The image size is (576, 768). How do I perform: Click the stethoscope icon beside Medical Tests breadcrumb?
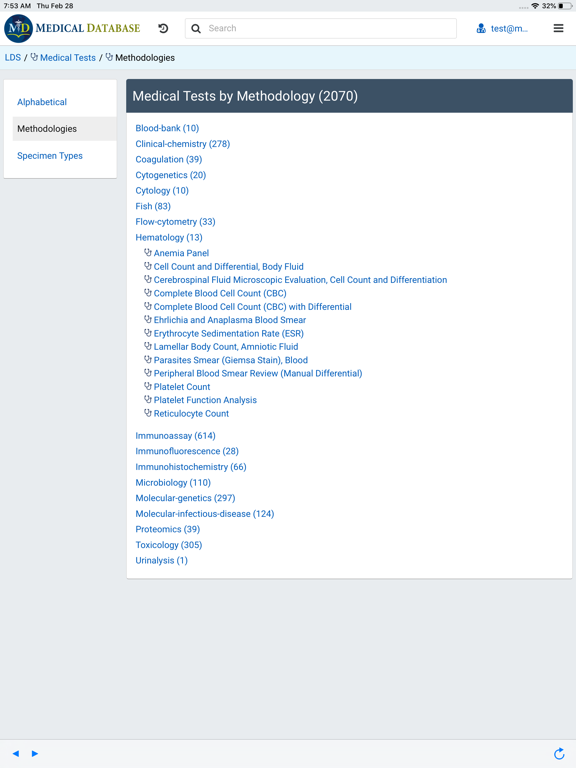pos(34,57)
